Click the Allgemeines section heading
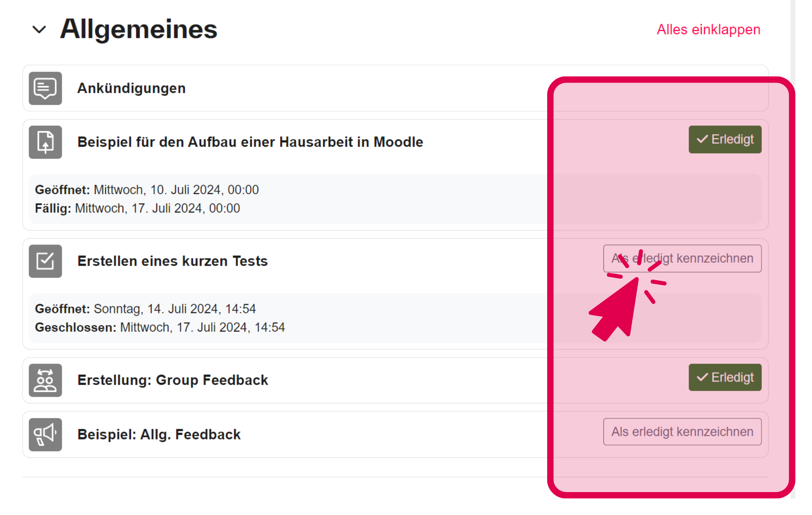812x515 pixels. [x=139, y=29]
